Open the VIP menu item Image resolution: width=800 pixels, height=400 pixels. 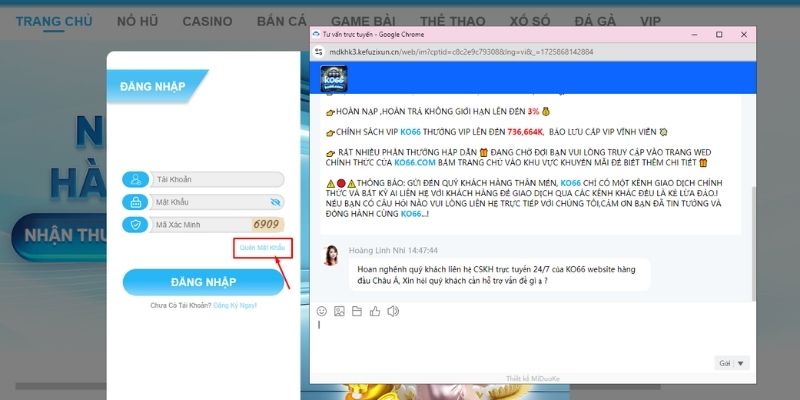[x=651, y=21]
